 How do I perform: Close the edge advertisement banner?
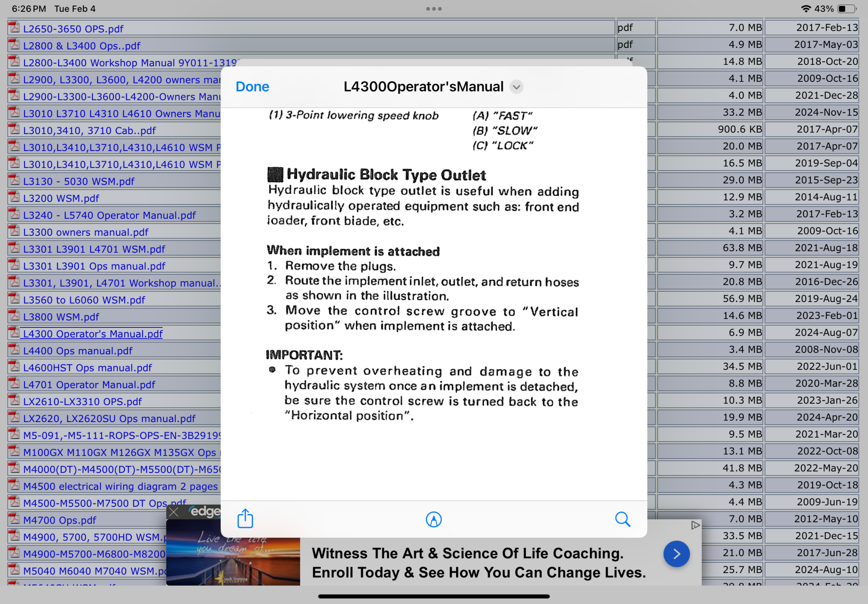pos(174,512)
